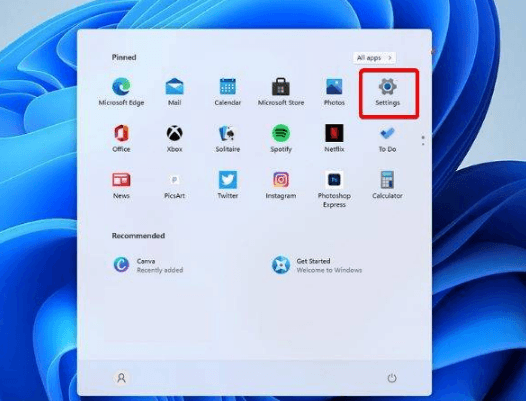The height and width of the screenshot is (401, 526).
Task: Open the user account profile icon
Action: click(x=121, y=378)
